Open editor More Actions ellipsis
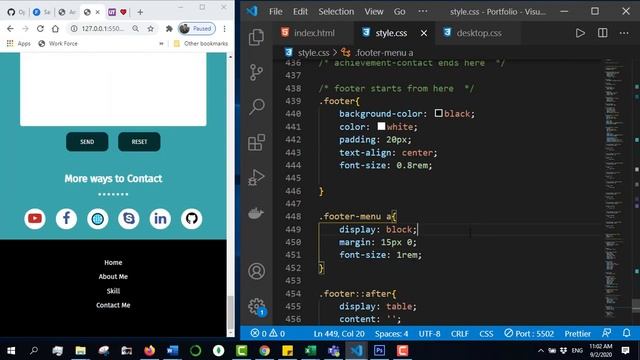 pos(624,33)
